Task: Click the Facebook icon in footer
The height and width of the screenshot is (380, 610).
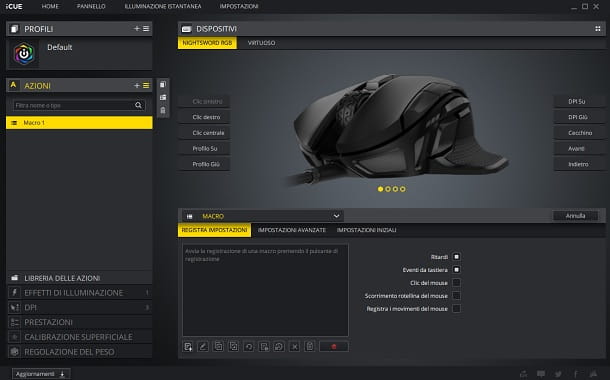Action: coord(576,374)
